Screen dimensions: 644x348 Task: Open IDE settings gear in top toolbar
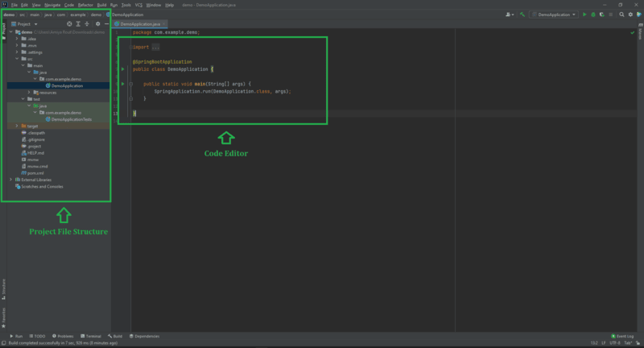click(630, 14)
